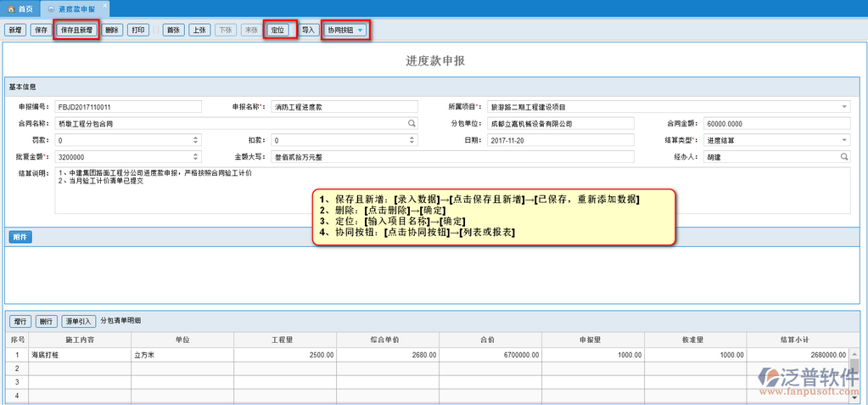Click 增行 to add a row
This screenshot has width=868, height=405.
pyautogui.click(x=20, y=321)
